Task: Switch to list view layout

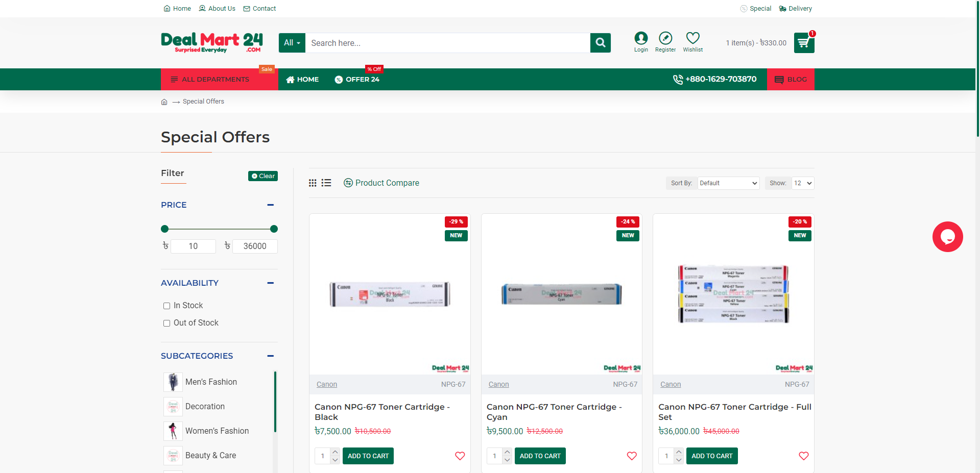Action: [x=326, y=183]
